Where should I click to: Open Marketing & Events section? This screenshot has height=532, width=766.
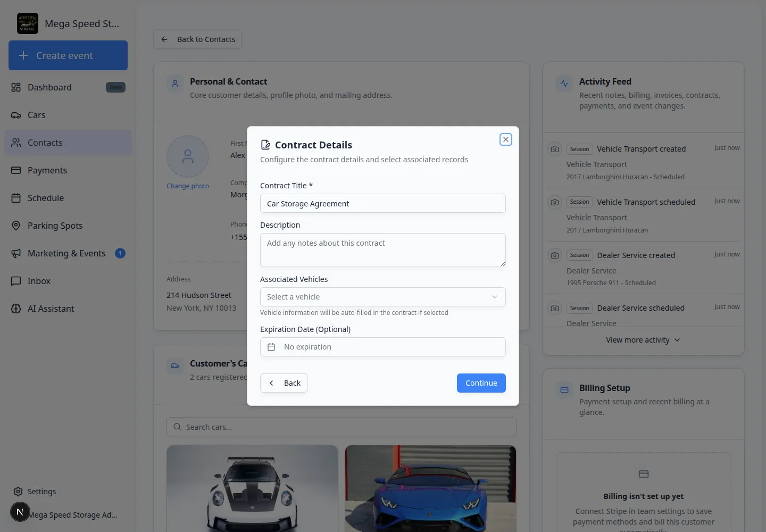click(x=68, y=253)
